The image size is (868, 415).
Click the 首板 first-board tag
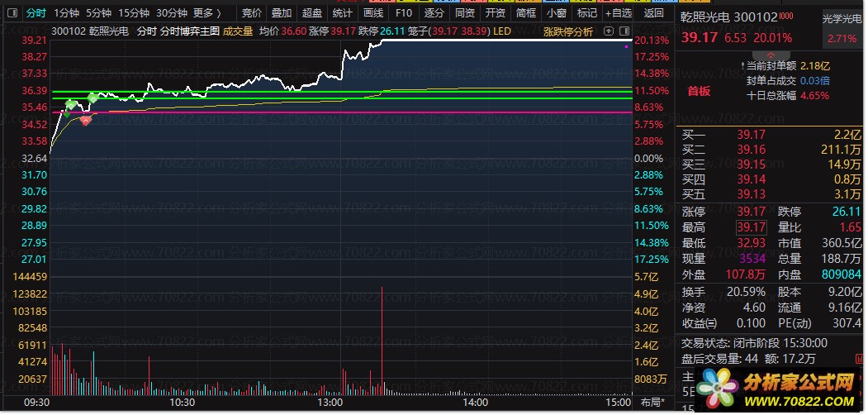[x=699, y=92]
